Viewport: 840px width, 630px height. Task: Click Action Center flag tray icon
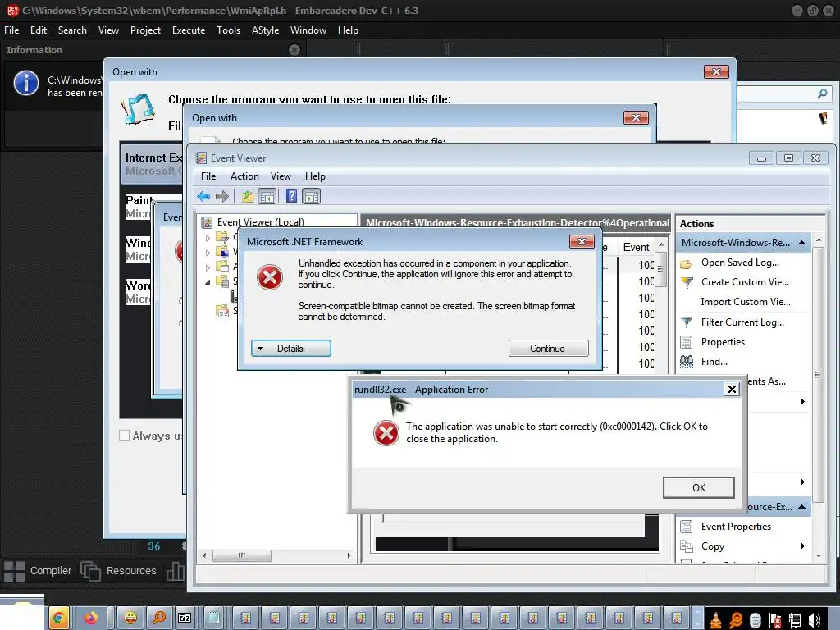coord(775,620)
